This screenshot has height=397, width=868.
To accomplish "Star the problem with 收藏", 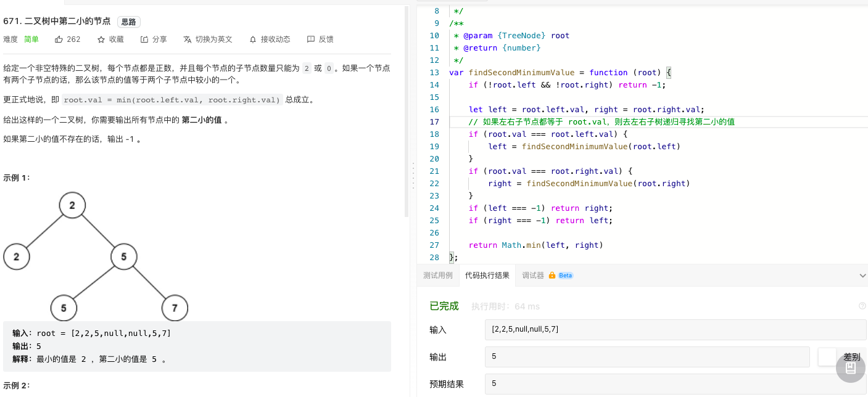I will tap(110, 39).
